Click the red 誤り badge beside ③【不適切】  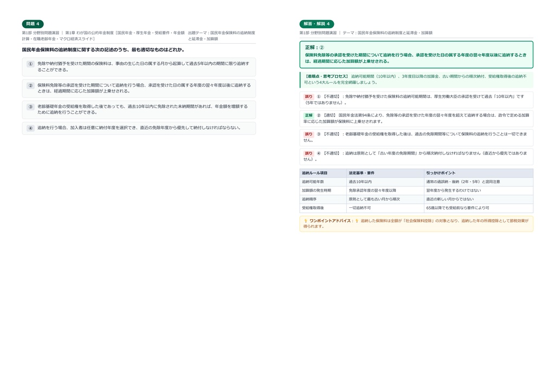tap(308, 134)
